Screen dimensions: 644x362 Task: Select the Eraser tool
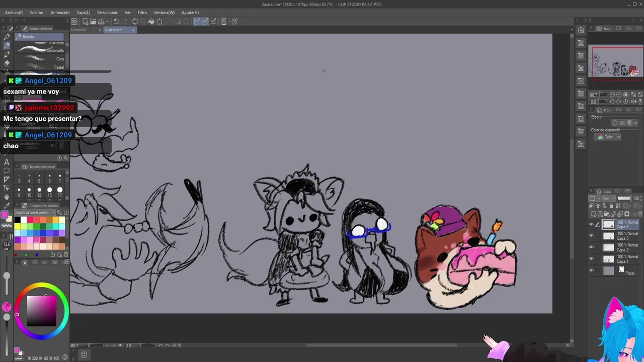click(x=7, y=63)
